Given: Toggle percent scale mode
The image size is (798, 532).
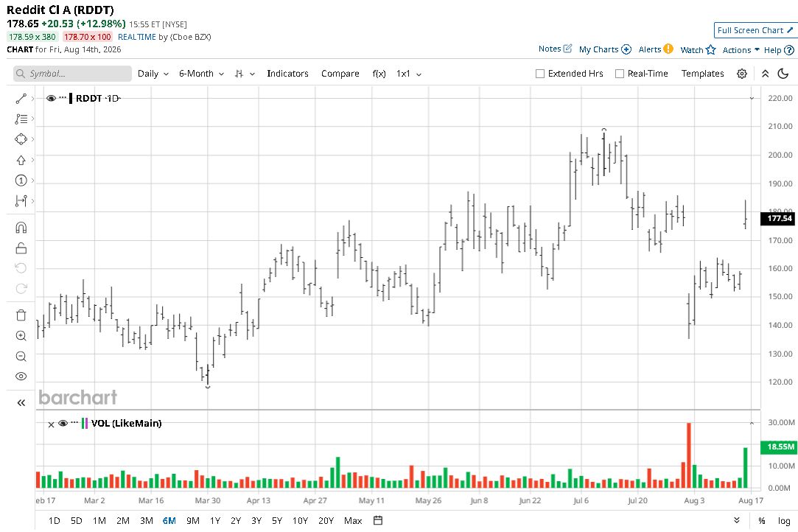Looking at the screenshot, I should [762, 521].
